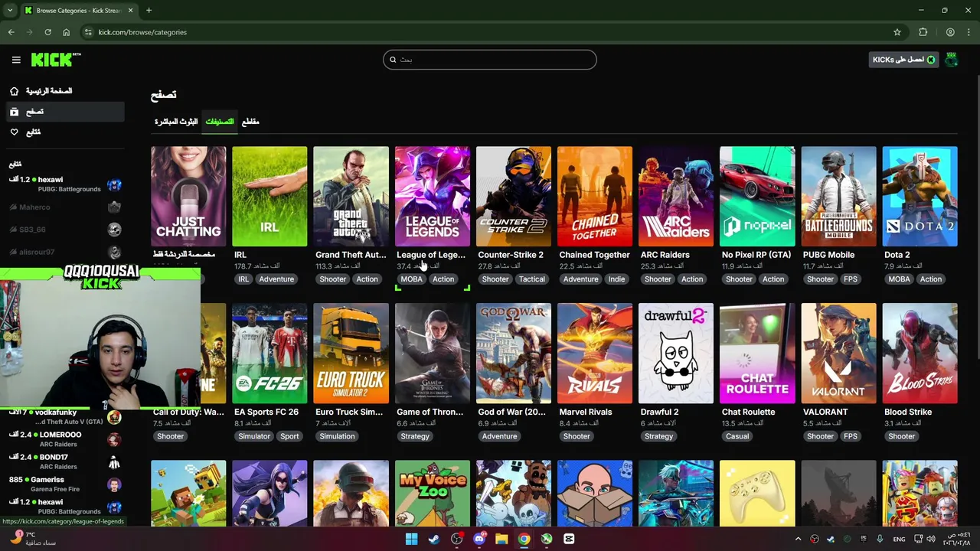Click the Sport tag under EA Sports FC 26
This screenshot has width=980, height=551.
289,436
